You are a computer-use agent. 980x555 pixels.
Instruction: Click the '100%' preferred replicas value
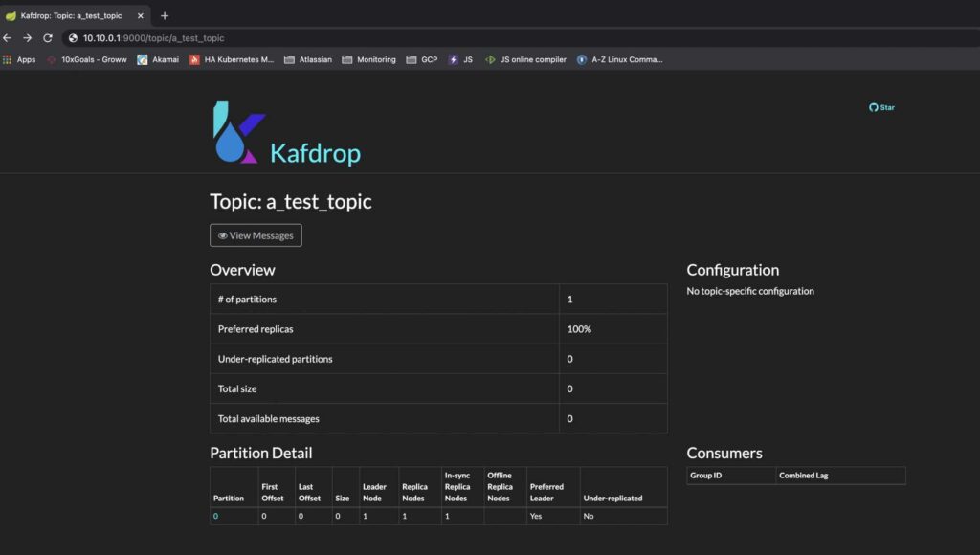coord(579,329)
